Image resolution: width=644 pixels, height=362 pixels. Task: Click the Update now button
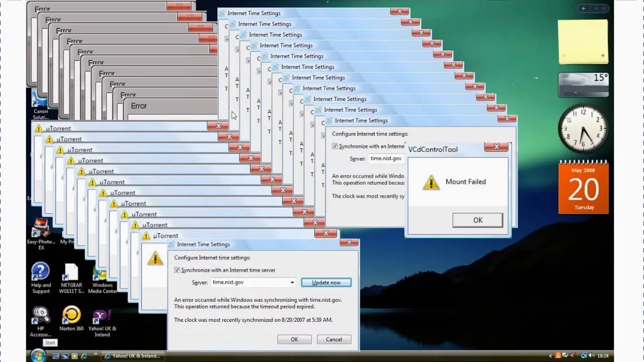[326, 283]
